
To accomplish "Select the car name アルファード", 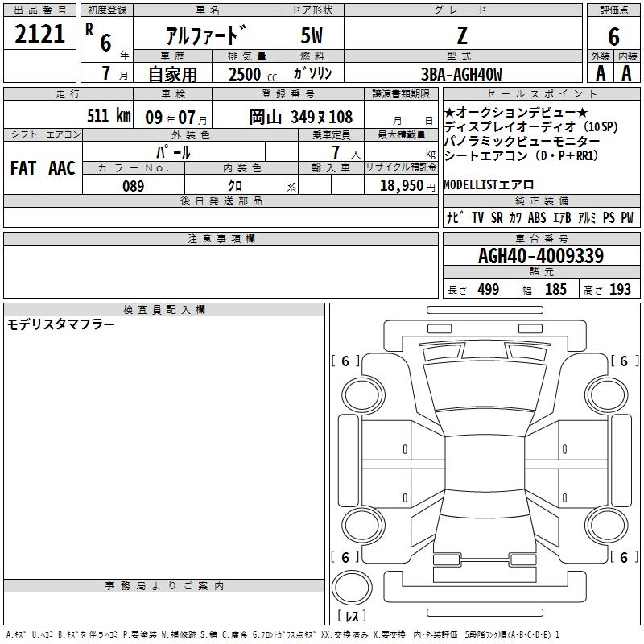I will tap(207, 35).
